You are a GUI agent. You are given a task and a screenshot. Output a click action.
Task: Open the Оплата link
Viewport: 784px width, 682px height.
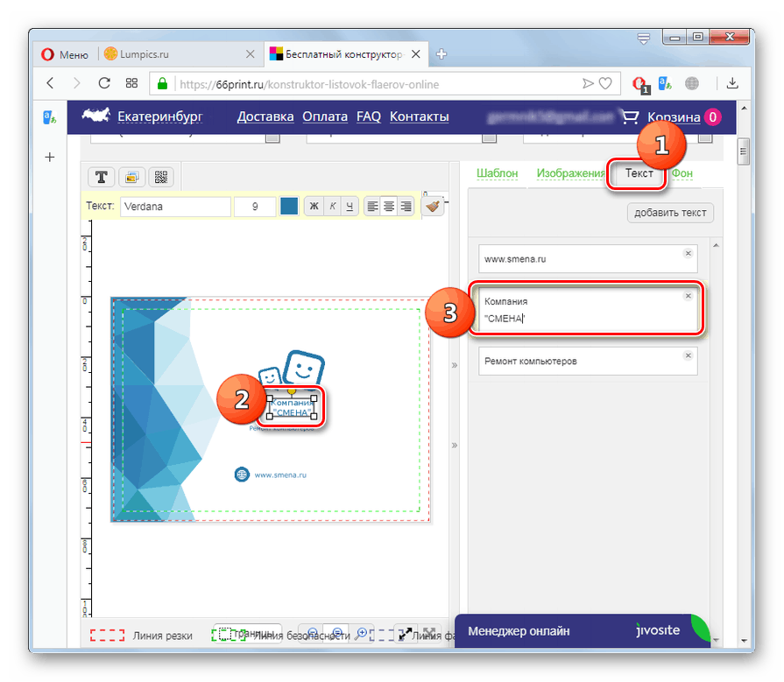325,116
